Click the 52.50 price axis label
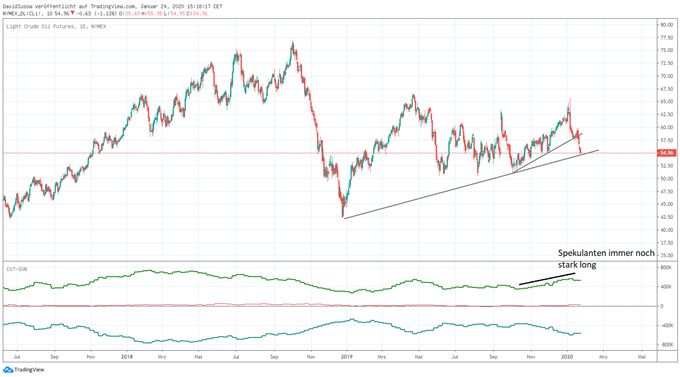 pos(666,166)
